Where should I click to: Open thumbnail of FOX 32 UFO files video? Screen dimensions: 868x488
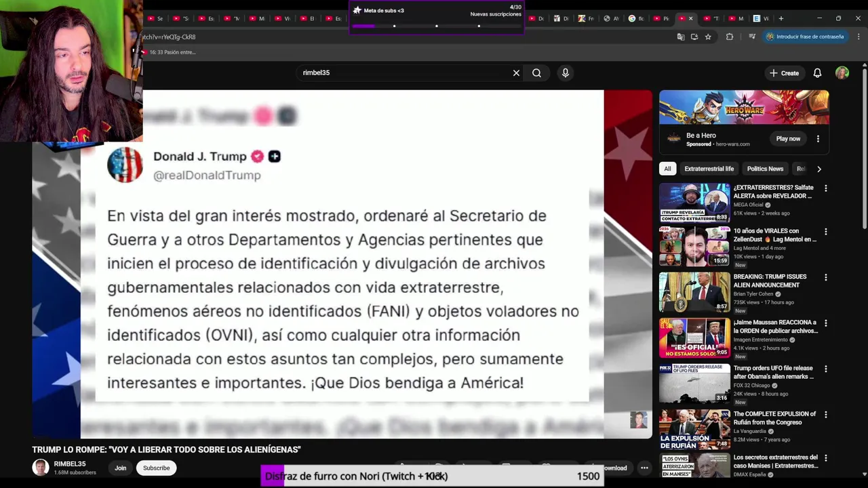(694, 384)
